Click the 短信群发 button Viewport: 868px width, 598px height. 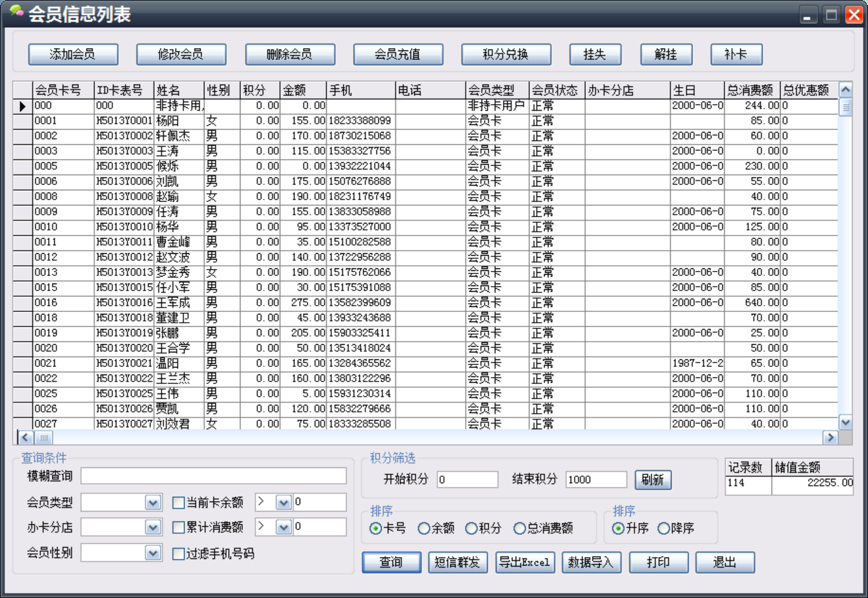pyautogui.click(x=457, y=562)
